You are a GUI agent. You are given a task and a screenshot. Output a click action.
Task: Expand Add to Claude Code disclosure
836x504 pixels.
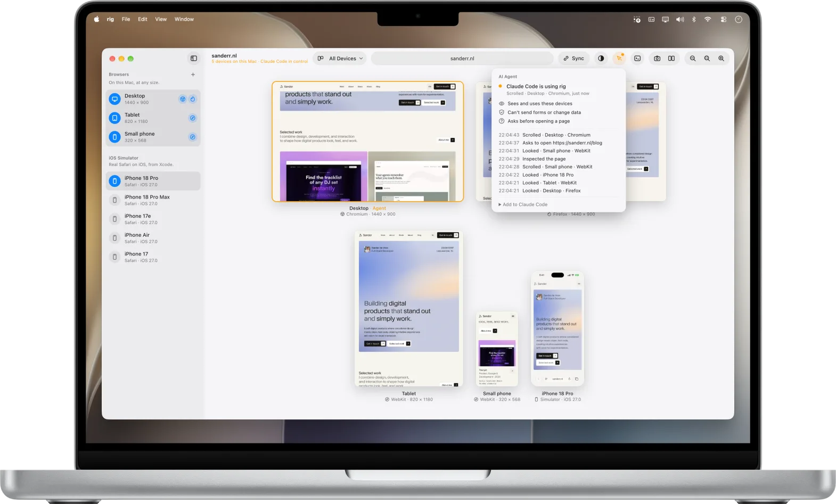523,204
